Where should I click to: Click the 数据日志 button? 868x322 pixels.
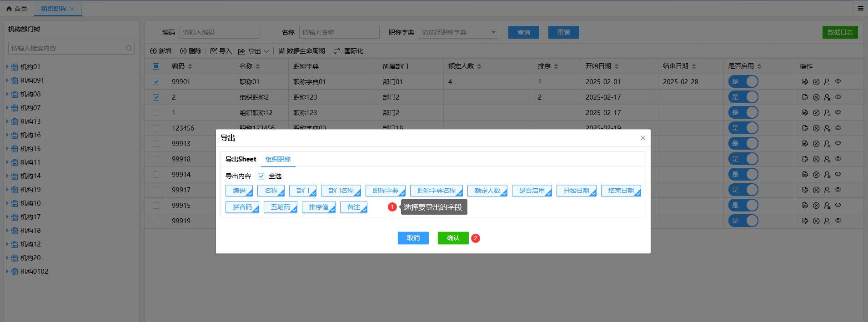point(840,32)
